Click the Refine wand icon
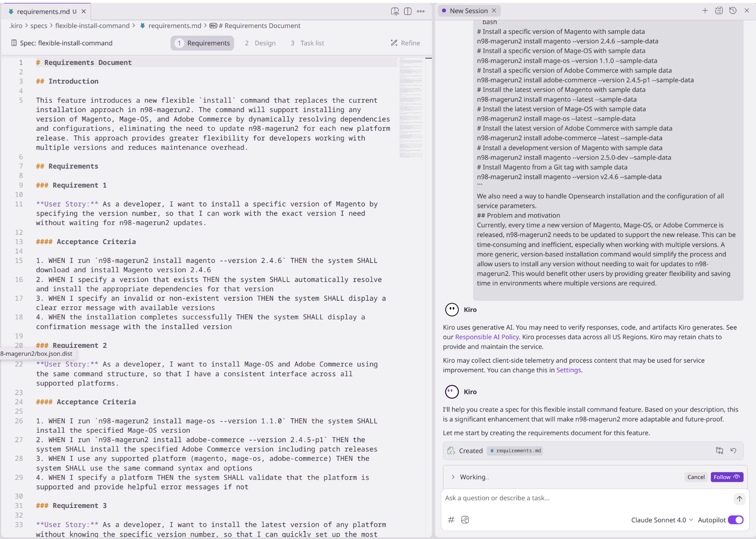 point(394,43)
